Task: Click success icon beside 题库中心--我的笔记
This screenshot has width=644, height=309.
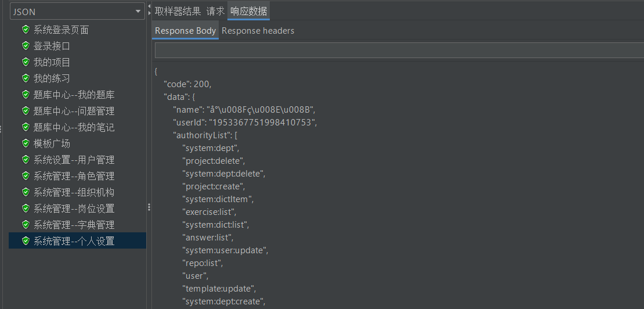Action: tap(26, 127)
